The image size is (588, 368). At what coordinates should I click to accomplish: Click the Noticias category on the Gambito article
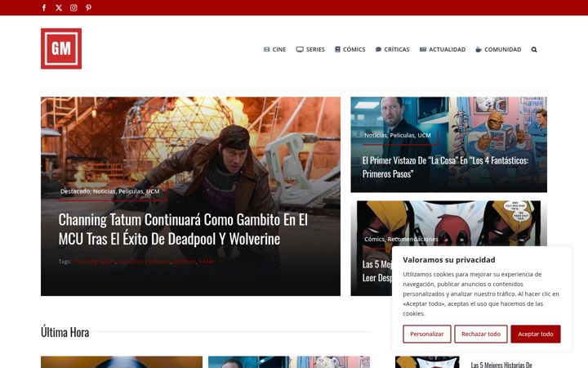pos(105,191)
